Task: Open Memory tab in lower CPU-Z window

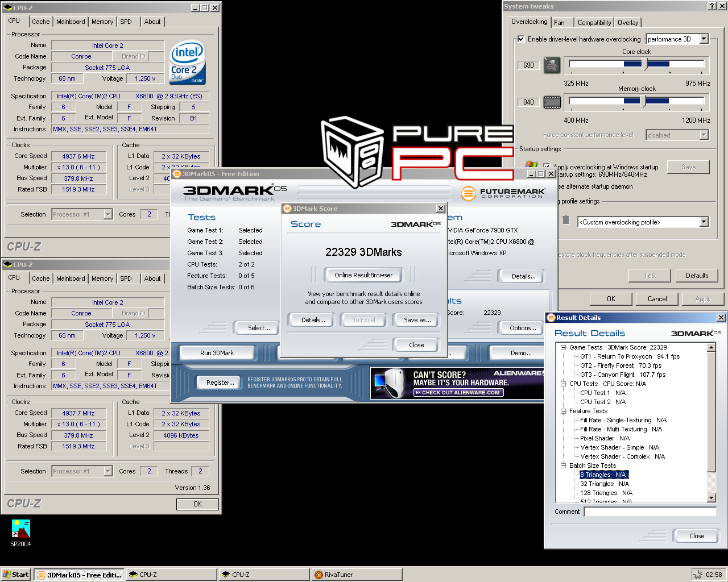Action: (x=102, y=278)
